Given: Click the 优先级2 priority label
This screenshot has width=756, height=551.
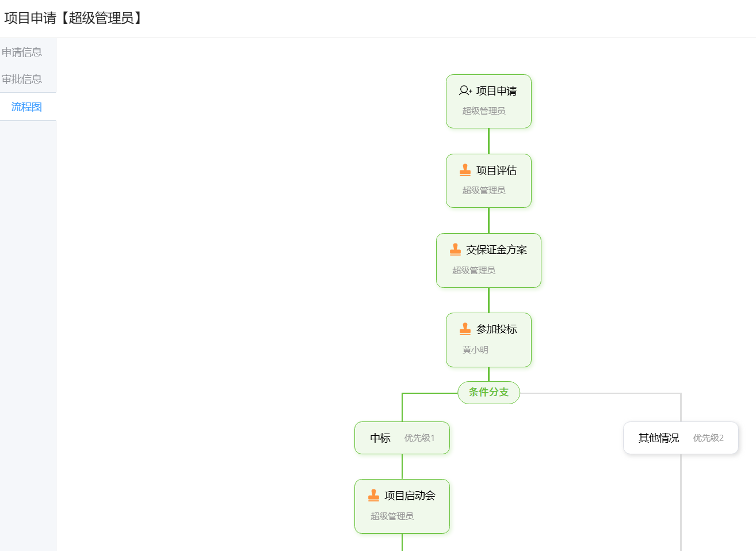Looking at the screenshot, I should pos(708,438).
